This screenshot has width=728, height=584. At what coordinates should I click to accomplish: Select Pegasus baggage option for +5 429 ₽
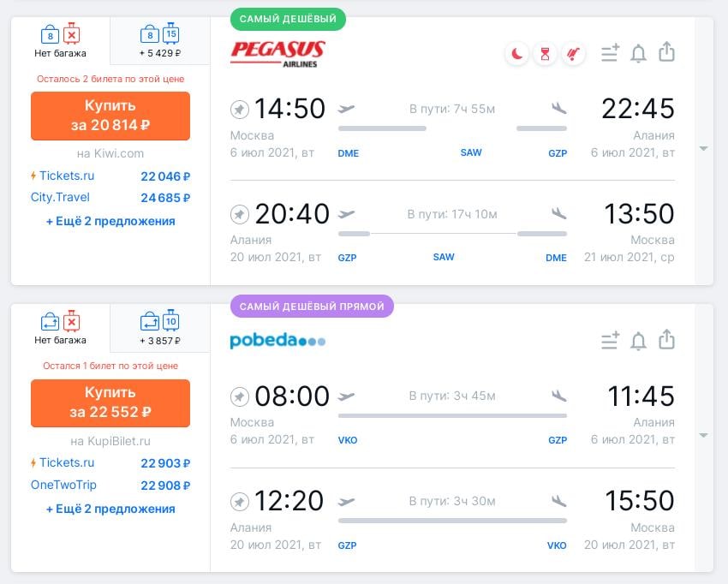[x=159, y=41]
